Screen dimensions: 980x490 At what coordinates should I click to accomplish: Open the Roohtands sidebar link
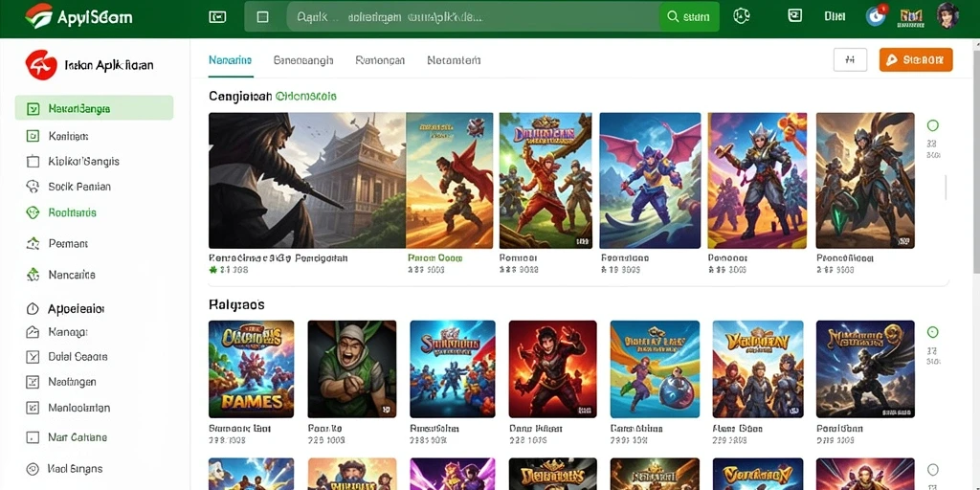(x=72, y=212)
